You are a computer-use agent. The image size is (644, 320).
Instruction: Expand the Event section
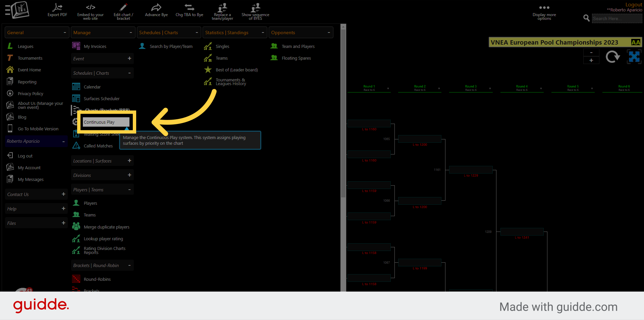[129, 58]
